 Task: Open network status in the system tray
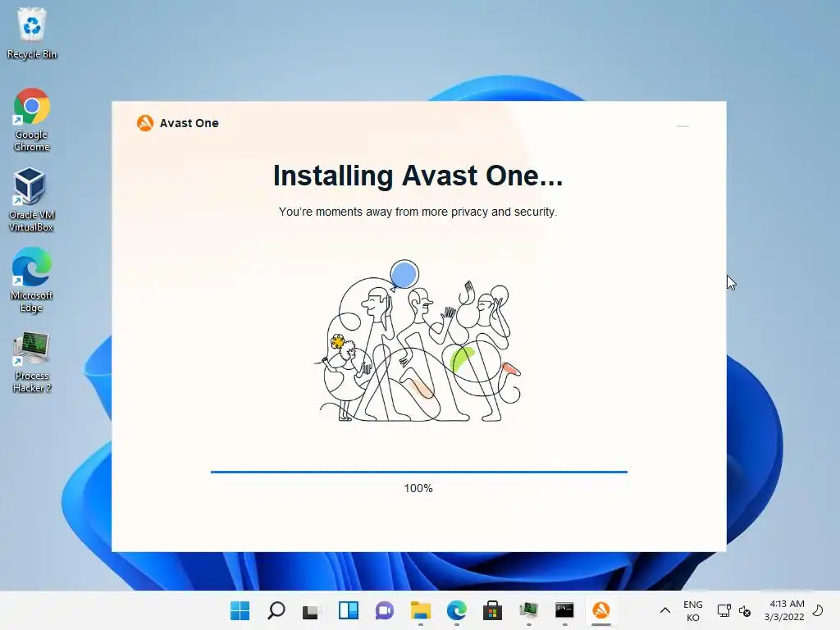click(x=724, y=610)
